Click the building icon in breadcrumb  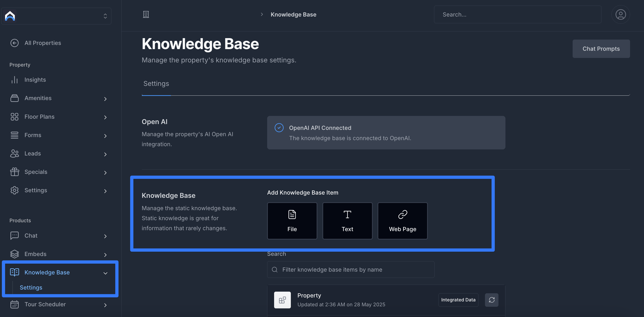point(146,14)
